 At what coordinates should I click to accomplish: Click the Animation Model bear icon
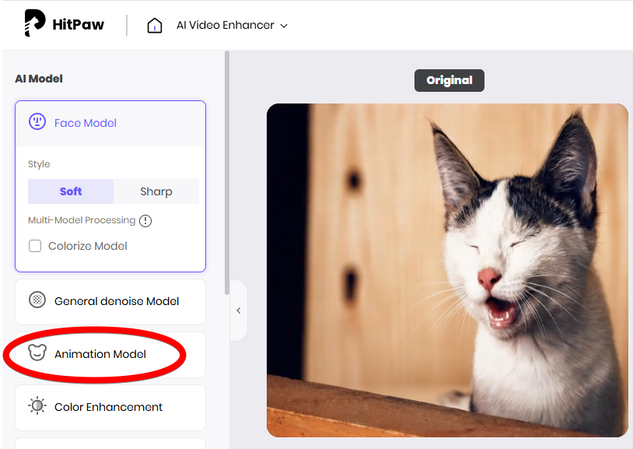(37, 352)
